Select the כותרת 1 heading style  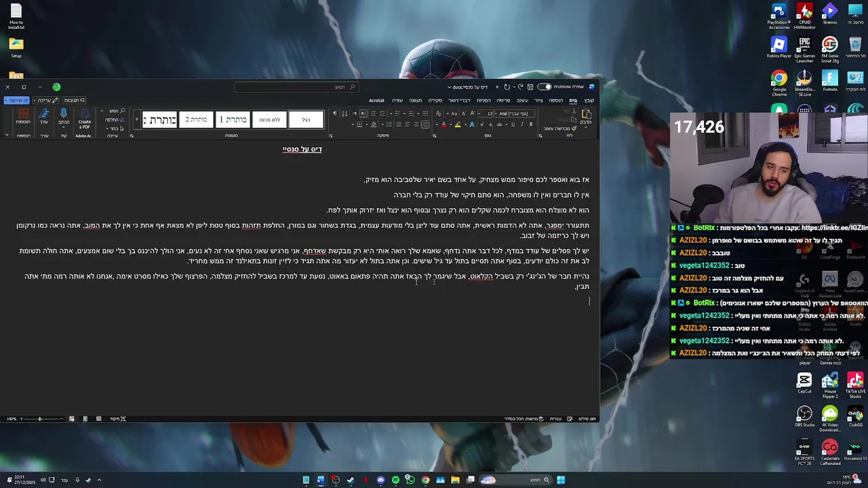coord(233,120)
